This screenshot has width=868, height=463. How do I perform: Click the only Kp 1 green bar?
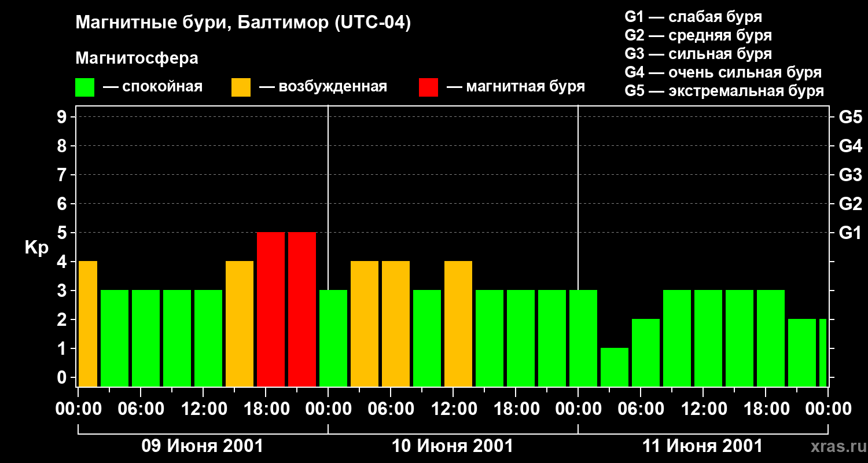615,367
